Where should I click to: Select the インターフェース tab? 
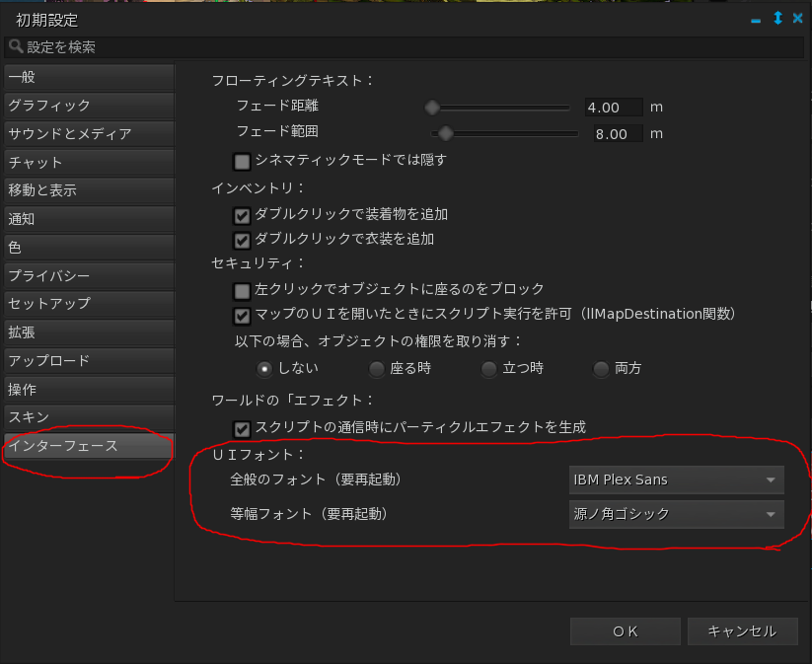click(89, 446)
